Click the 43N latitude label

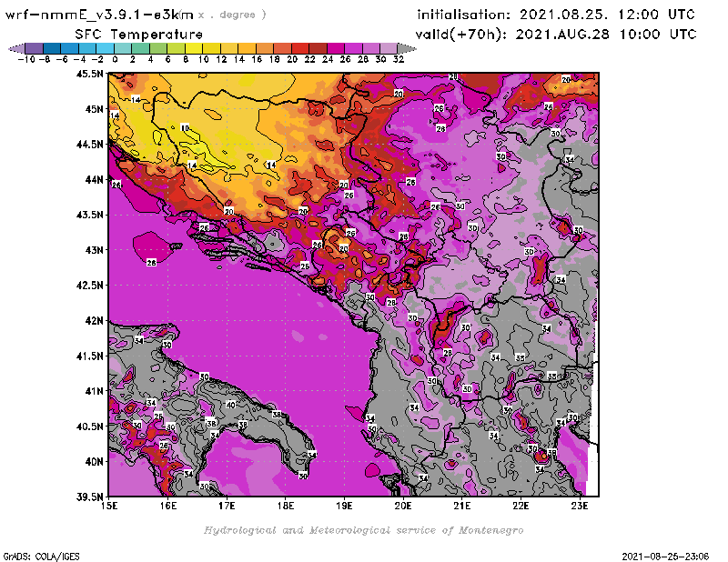[94, 250]
